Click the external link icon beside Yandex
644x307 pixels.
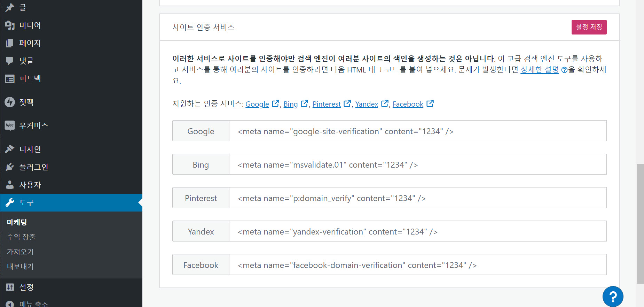(x=385, y=103)
